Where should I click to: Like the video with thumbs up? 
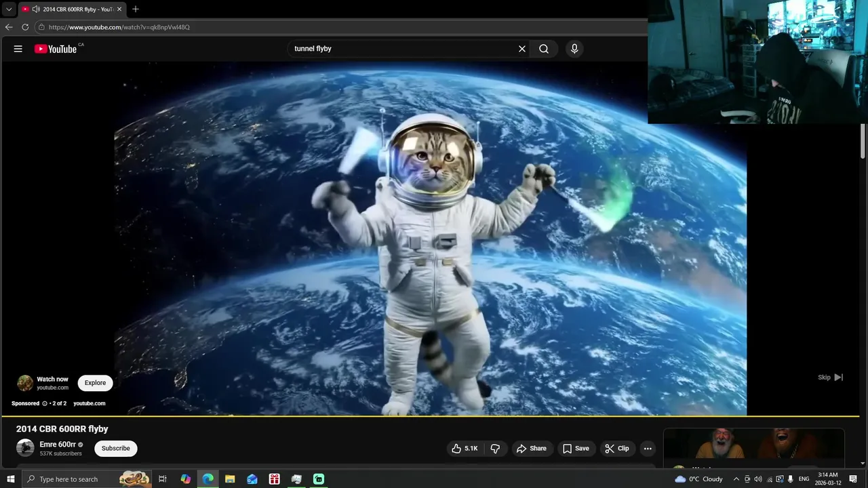tap(465, 449)
